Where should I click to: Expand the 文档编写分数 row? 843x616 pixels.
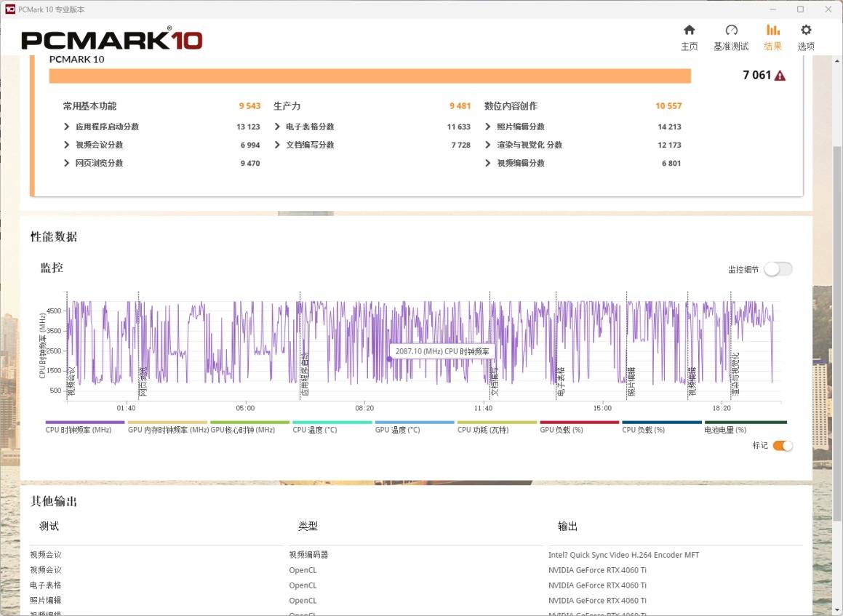(x=277, y=145)
